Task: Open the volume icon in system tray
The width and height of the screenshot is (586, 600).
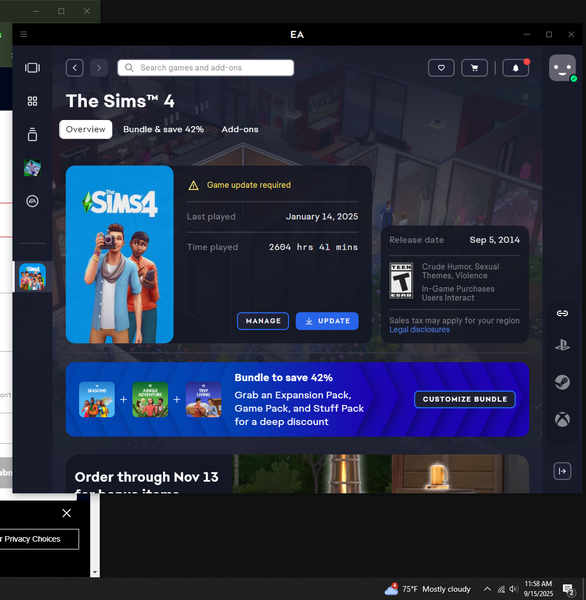Action: (514, 589)
